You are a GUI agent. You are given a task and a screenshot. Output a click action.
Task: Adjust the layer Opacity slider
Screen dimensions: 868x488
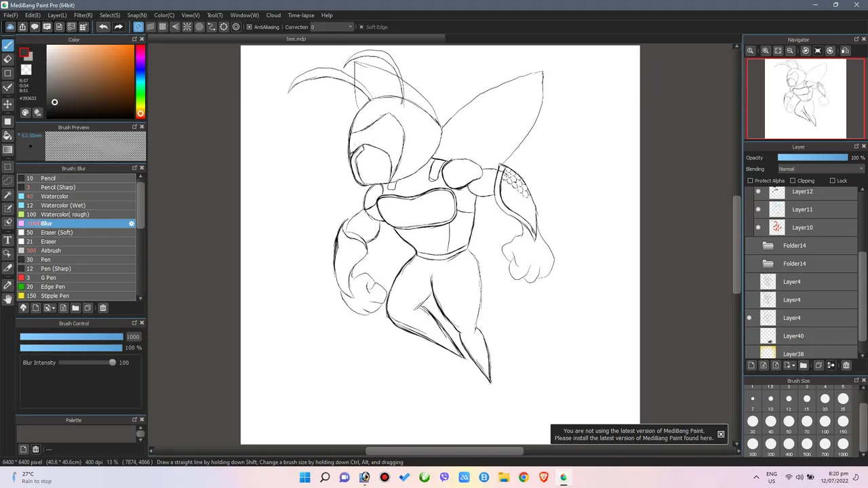[x=812, y=157]
